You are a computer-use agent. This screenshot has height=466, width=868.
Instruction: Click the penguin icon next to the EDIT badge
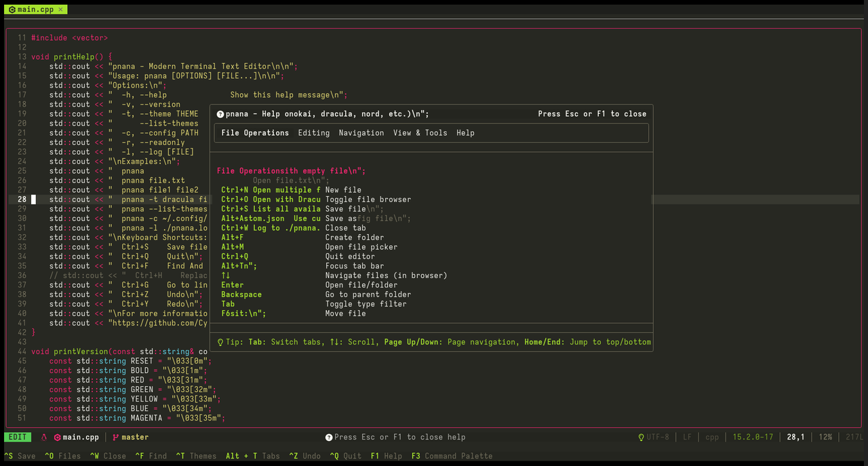[44, 438]
